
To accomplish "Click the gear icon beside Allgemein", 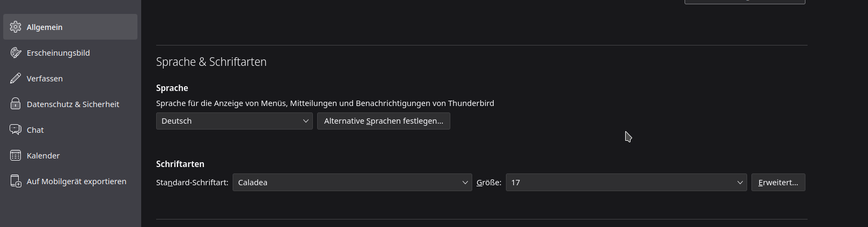I will [16, 27].
